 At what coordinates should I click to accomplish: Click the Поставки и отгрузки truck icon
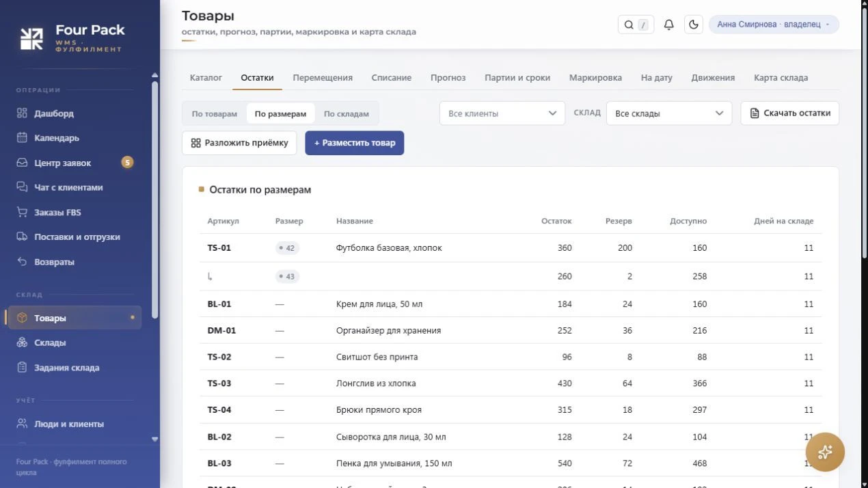22,237
